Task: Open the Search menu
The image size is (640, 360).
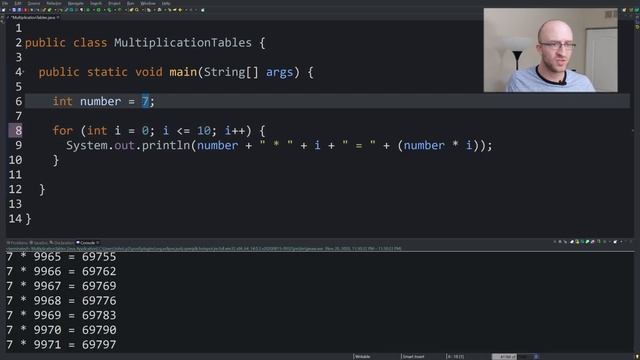Action: [x=96, y=3]
